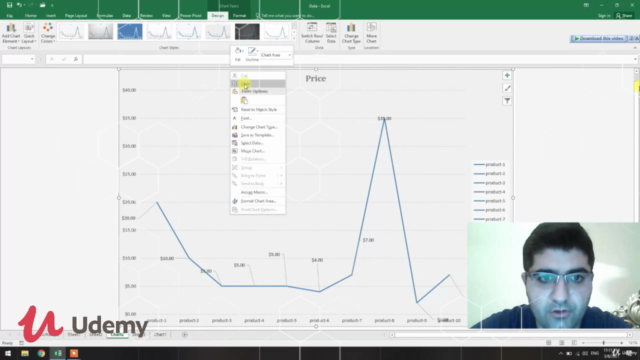
Task: Switch to the Power Pivot tab
Action: point(191,16)
